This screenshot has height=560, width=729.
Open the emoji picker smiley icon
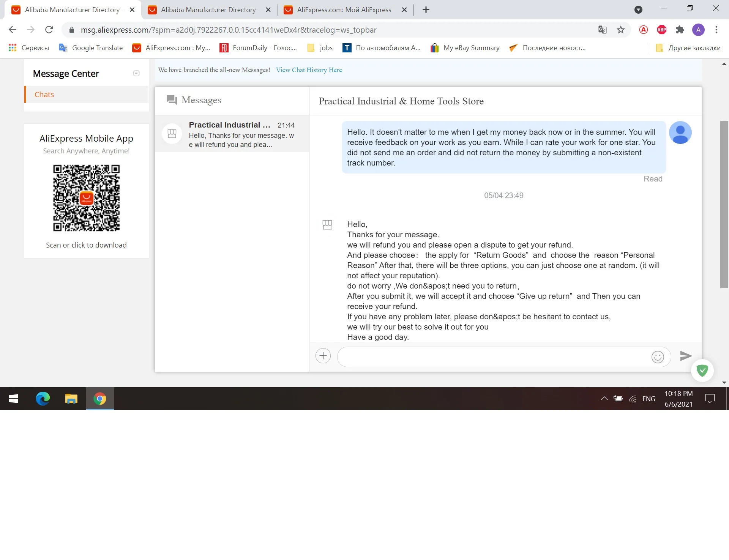[x=658, y=357]
